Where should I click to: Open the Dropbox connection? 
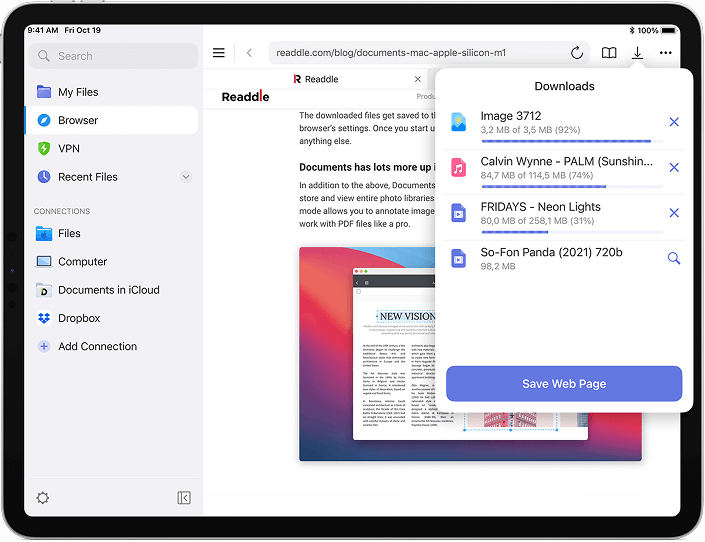point(112,318)
